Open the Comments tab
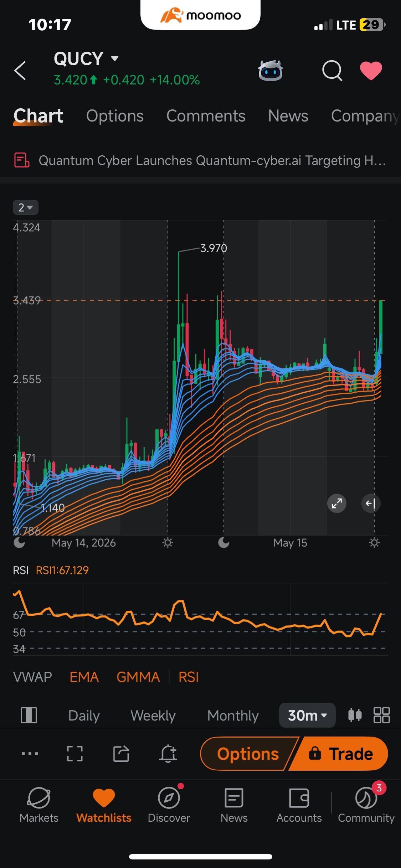Screen dimensions: 401x868 coord(206,116)
